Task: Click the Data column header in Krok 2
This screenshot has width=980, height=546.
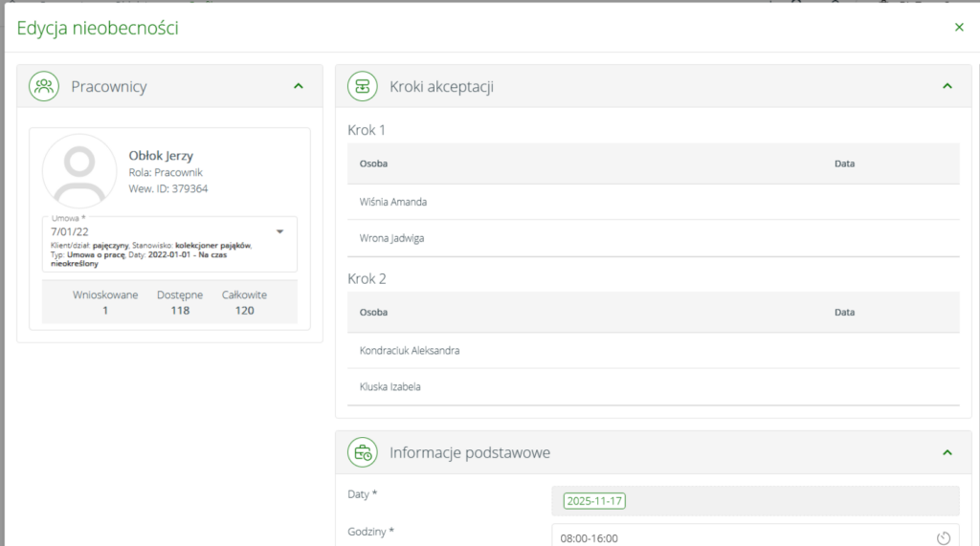Action: pyautogui.click(x=844, y=312)
